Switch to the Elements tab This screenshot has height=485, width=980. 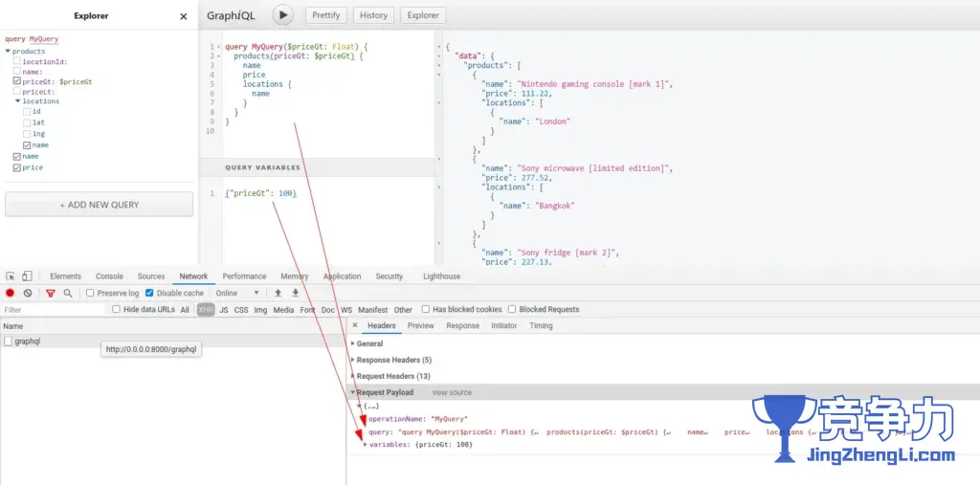pos(66,276)
